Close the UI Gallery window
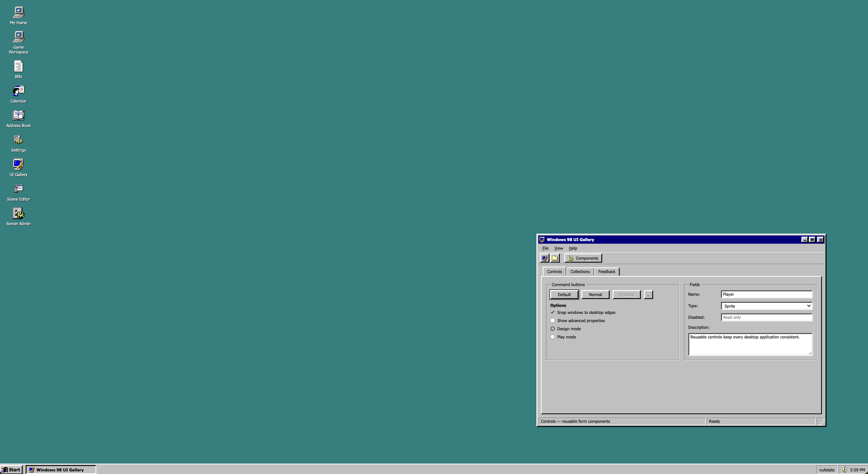The width and height of the screenshot is (868, 474). 820,240
